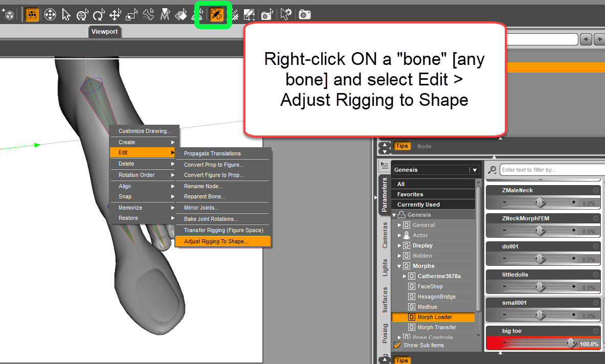The image size is (605, 364).
Task: Select the Node Selection arrow tool
Action: click(66, 15)
